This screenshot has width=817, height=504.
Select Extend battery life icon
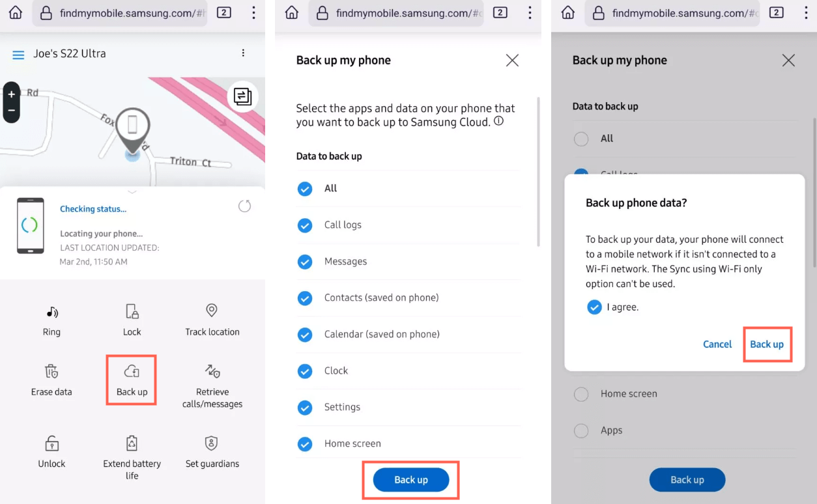point(132,443)
